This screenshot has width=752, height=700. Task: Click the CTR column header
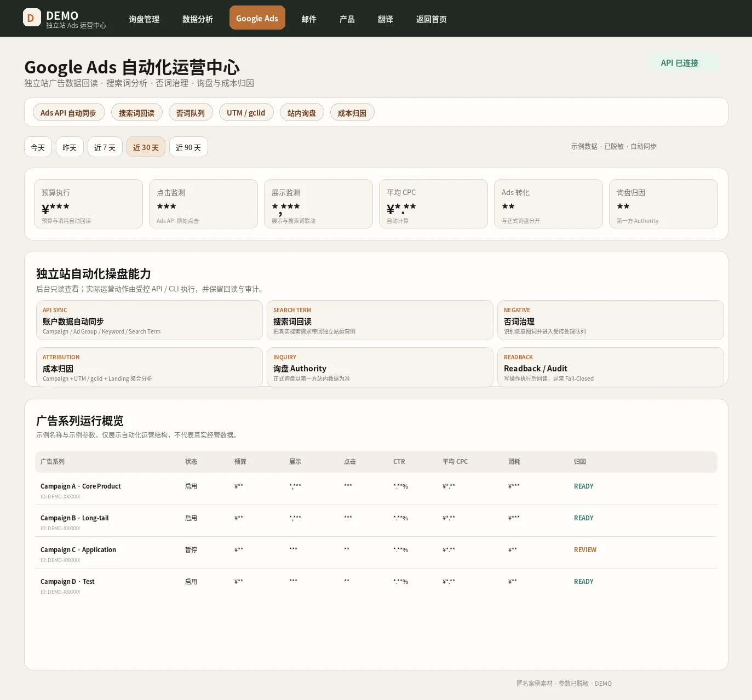coord(399,462)
